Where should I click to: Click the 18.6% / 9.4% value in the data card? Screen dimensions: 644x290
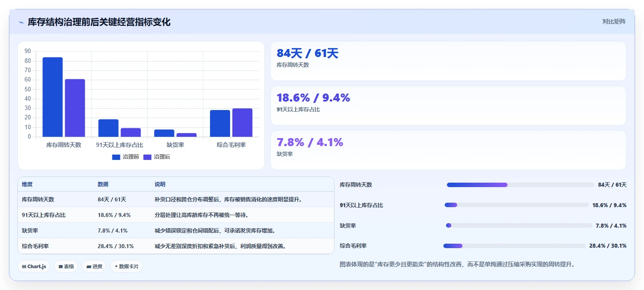click(314, 98)
